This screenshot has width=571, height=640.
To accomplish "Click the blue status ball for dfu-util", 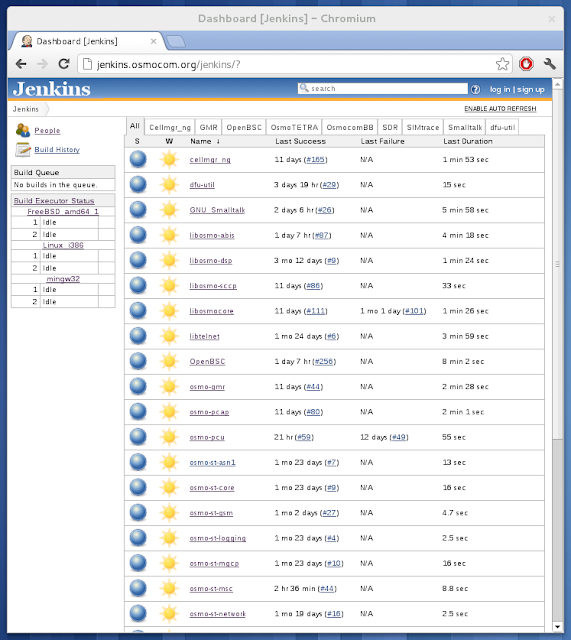I will [x=138, y=184].
